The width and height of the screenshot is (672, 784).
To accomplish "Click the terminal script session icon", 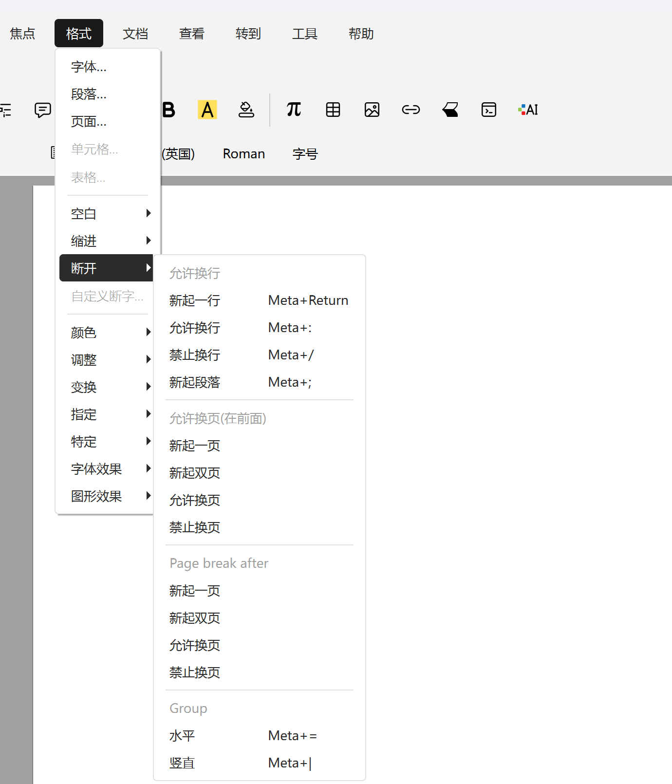I will (x=488, y=110).
